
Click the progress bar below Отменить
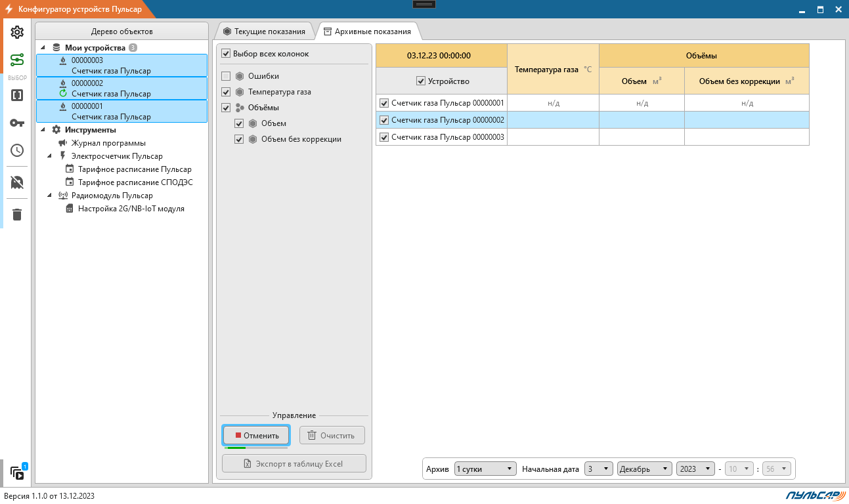click(x=255, y=448)
